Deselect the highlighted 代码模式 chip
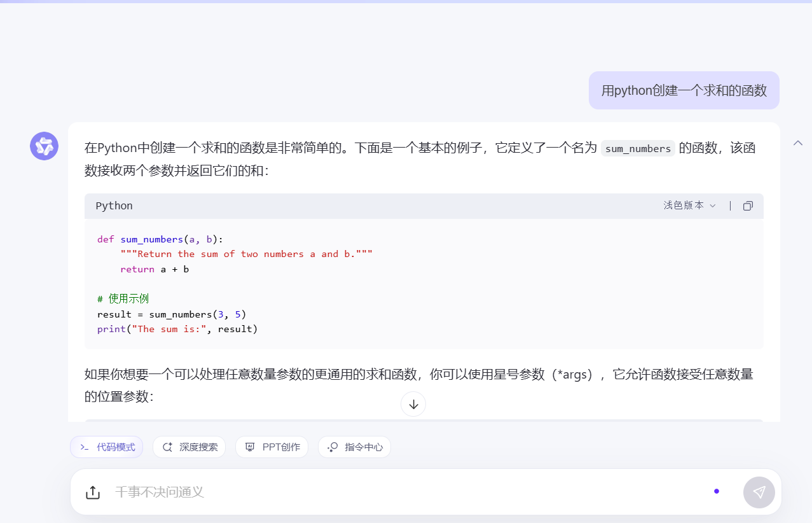Image resolution: width=812 pixels, height=523 pixels. tap(106, 447)
